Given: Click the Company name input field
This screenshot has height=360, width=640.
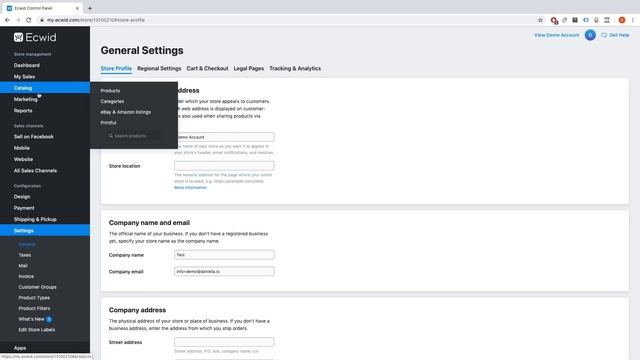Looking at the screenshot, I should tap(224, 255).
